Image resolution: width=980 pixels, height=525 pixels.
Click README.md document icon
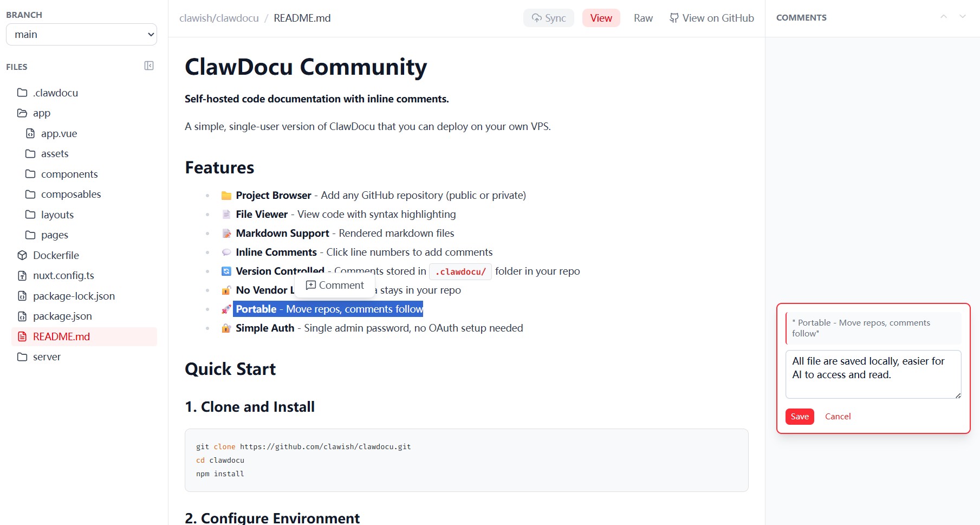(22, 336)
